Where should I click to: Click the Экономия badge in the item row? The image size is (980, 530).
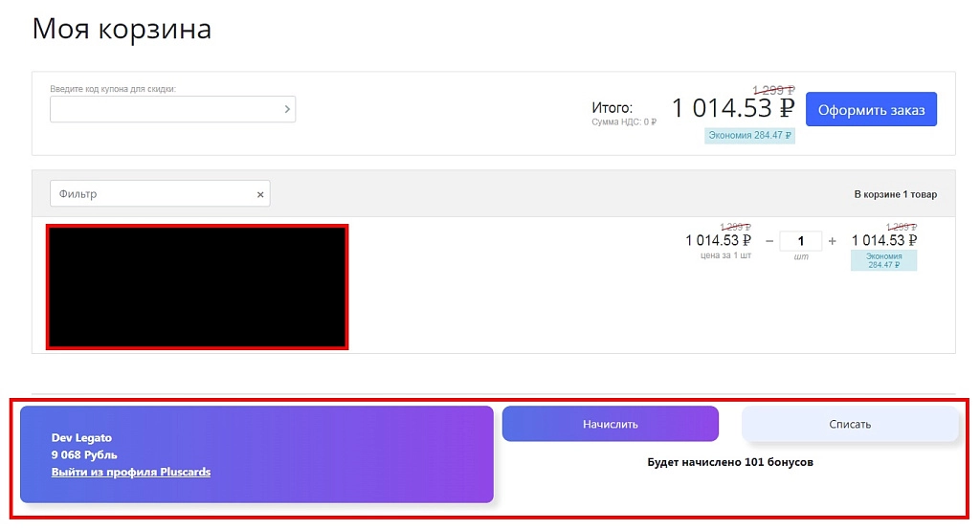pyautogui.click(x=883, y=260)
